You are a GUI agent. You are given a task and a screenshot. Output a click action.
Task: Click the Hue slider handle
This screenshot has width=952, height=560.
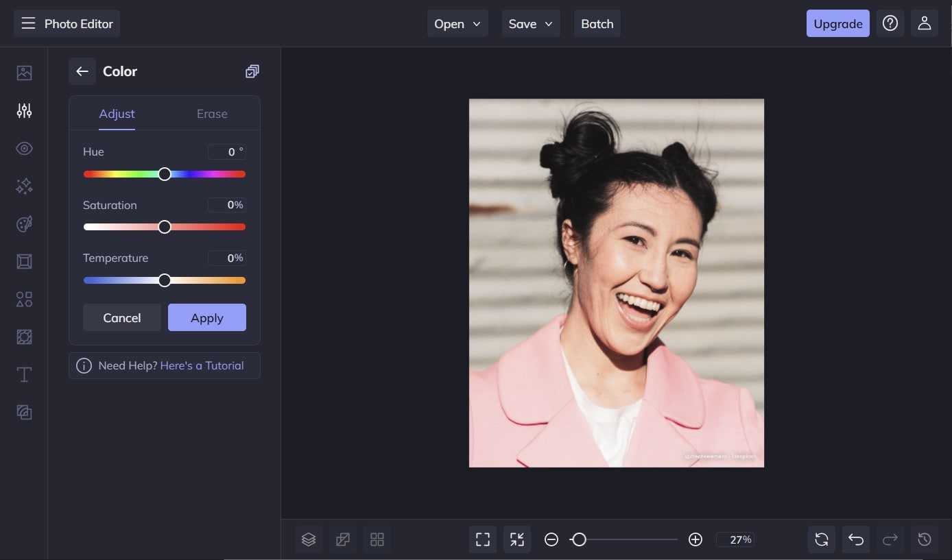[x=165, y=174]
